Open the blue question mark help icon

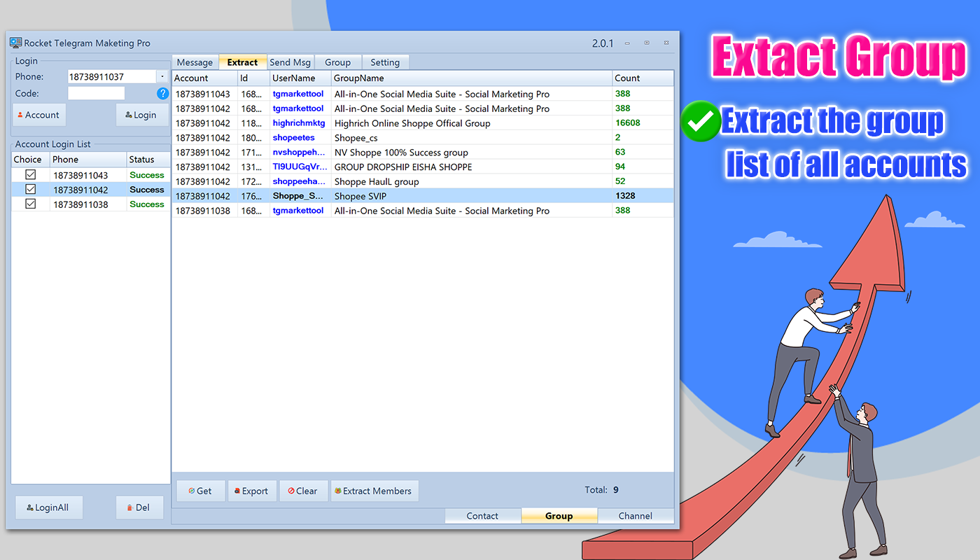[162, 93]
